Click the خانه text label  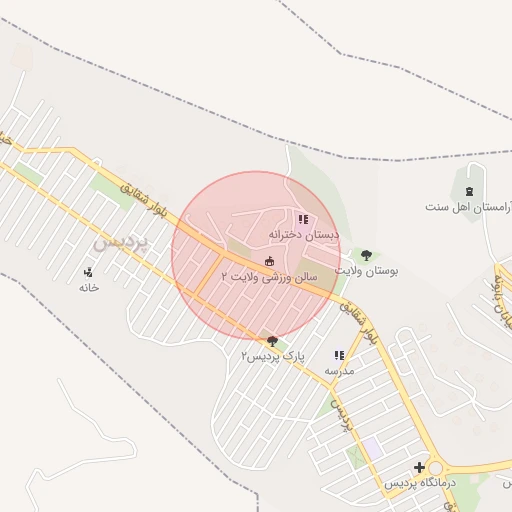pos(89,287)
